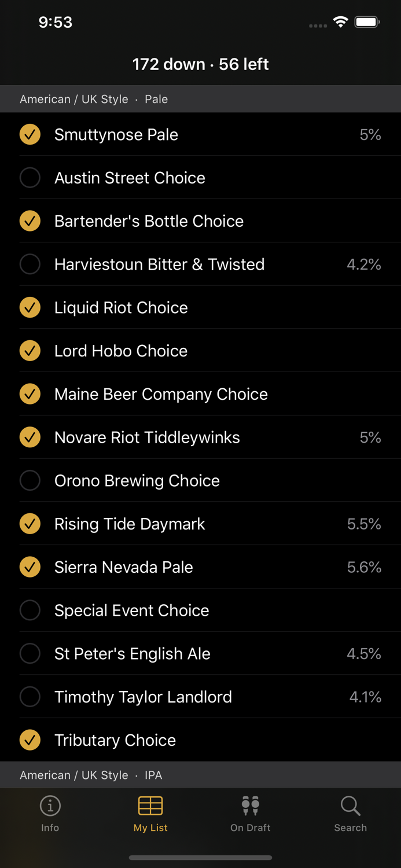Mark Austin Street Choice as done
401x868 pixels.
coord(30,178)
